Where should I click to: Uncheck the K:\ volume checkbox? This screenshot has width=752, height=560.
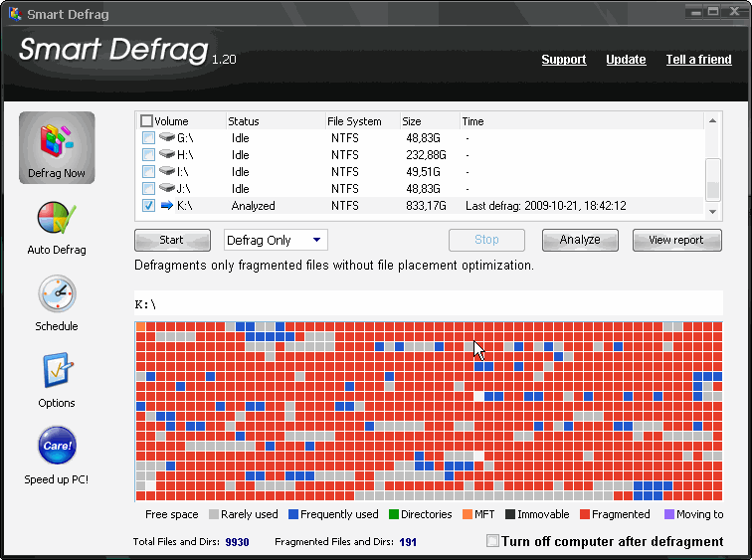coord(148,206)
